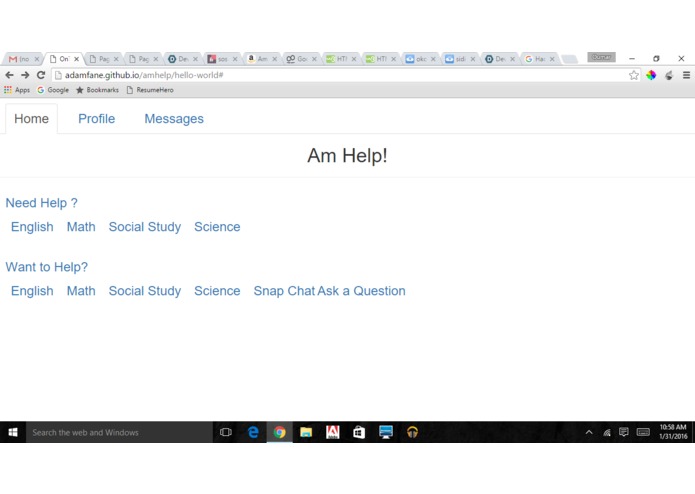
Task: Open the colorful wheel extension icon
Action: pyautogui.click(x=651, y=75)
